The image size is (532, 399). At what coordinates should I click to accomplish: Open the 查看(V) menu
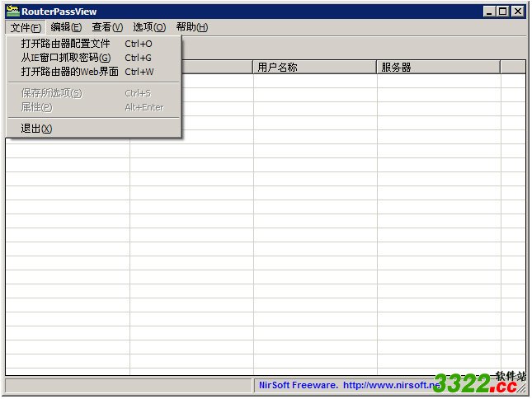pyautogui.click(x=107, y=27)
